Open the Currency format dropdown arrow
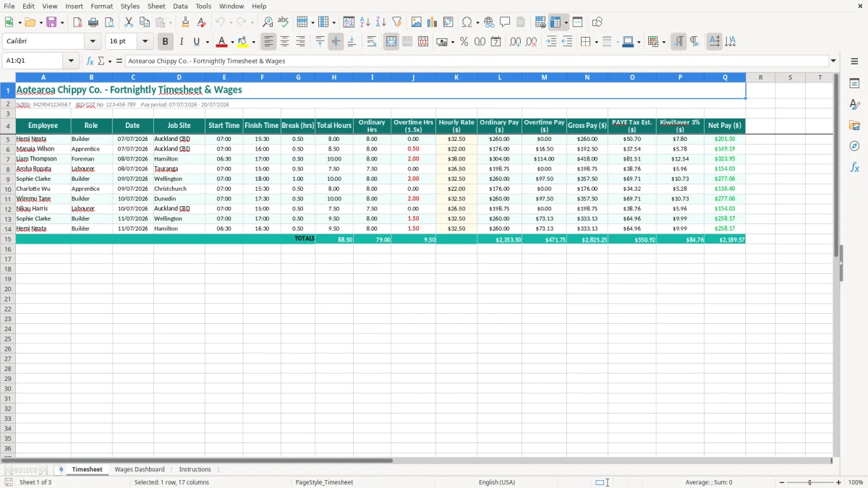Viewport: 868px width, 488px height. tap(452, 42)
